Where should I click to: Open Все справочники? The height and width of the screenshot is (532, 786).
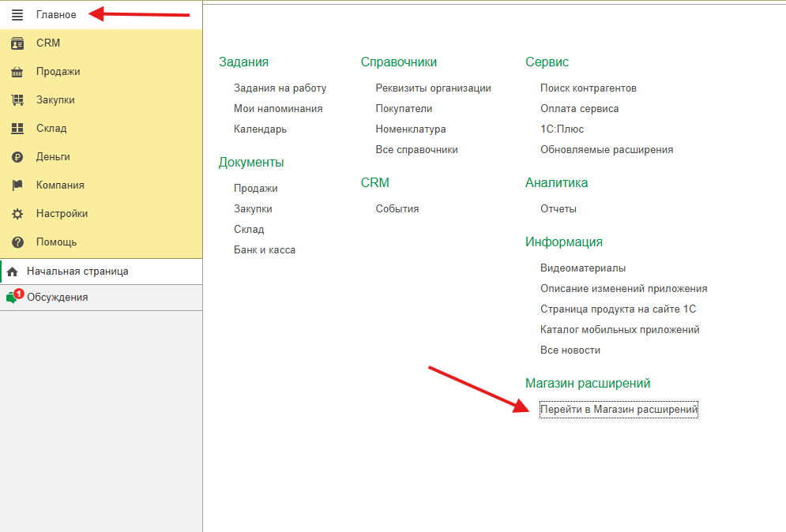[x=416, y=150]
